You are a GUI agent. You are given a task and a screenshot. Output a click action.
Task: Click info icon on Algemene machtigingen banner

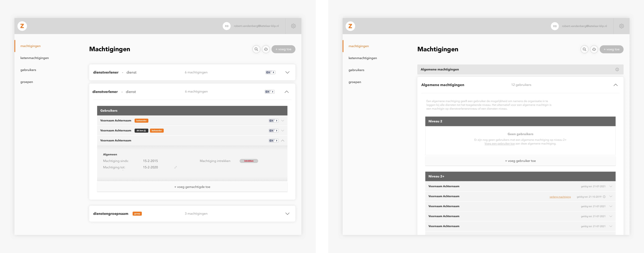pos(617,70)
